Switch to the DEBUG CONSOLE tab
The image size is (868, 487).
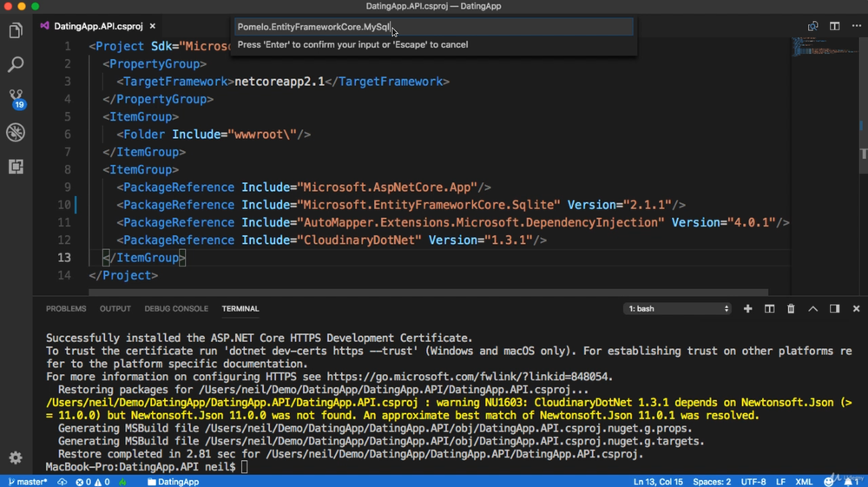pos(176,309)
